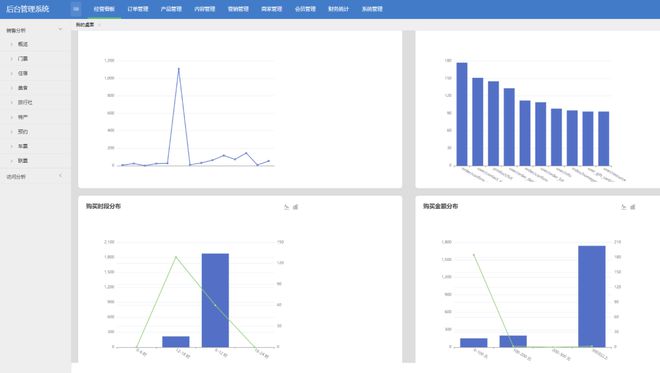The image size is (660, 373).
Task: Open the 产品管理 top menu
Action: click(x=171, y=9)
